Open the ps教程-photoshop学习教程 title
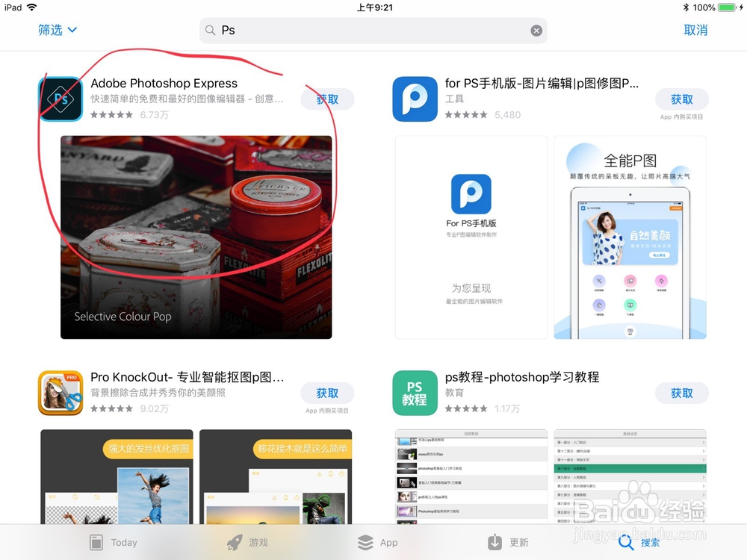Screen dimensions: 747x560 tap(522, 377)
